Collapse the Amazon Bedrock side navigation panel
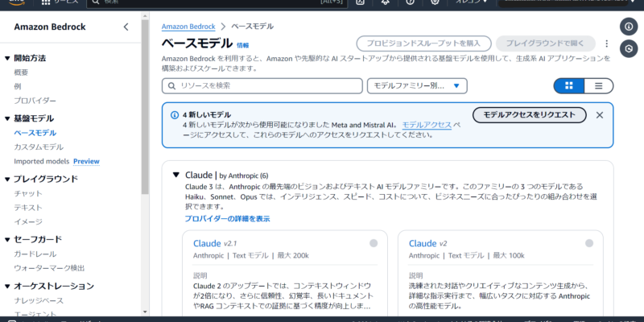Viewport: 644px width, 322px height. coord(126,27)
